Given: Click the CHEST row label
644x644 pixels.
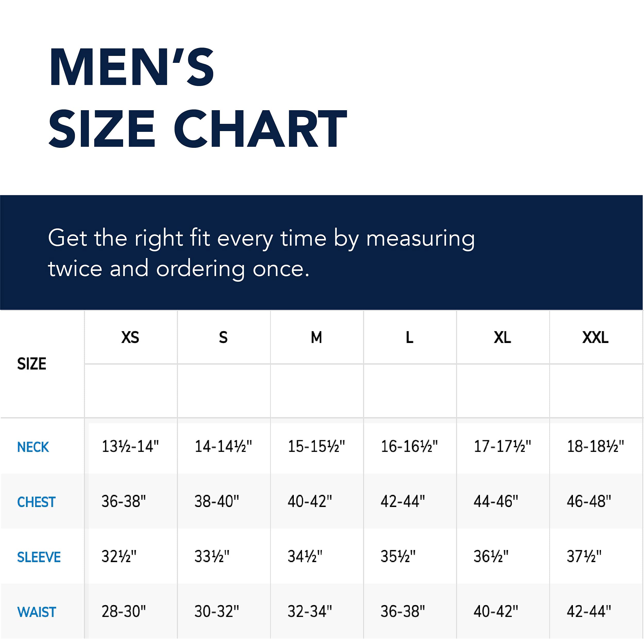Looking at the screenshot, I should (36, 502).
